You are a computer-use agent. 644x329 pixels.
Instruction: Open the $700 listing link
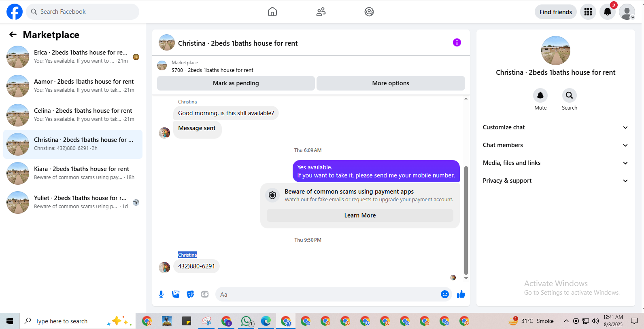coord(213,70)
